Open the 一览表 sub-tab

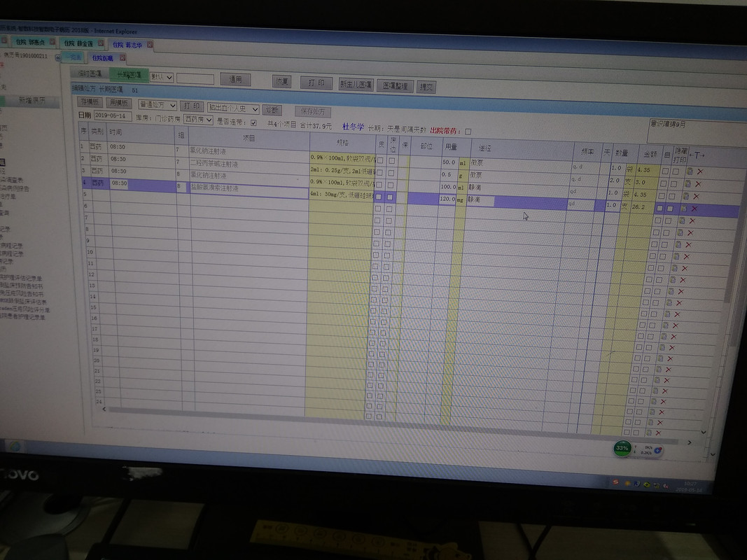point(73,57)
